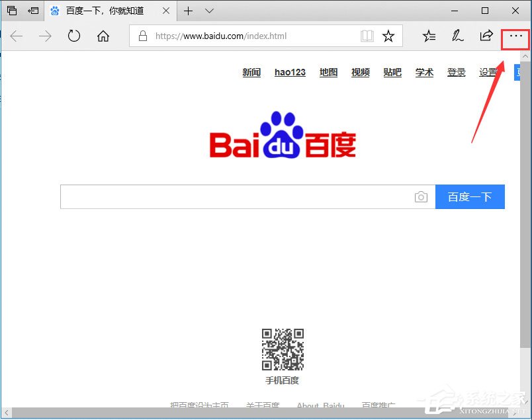Click the camera icon inside search box

coord(421,196)
